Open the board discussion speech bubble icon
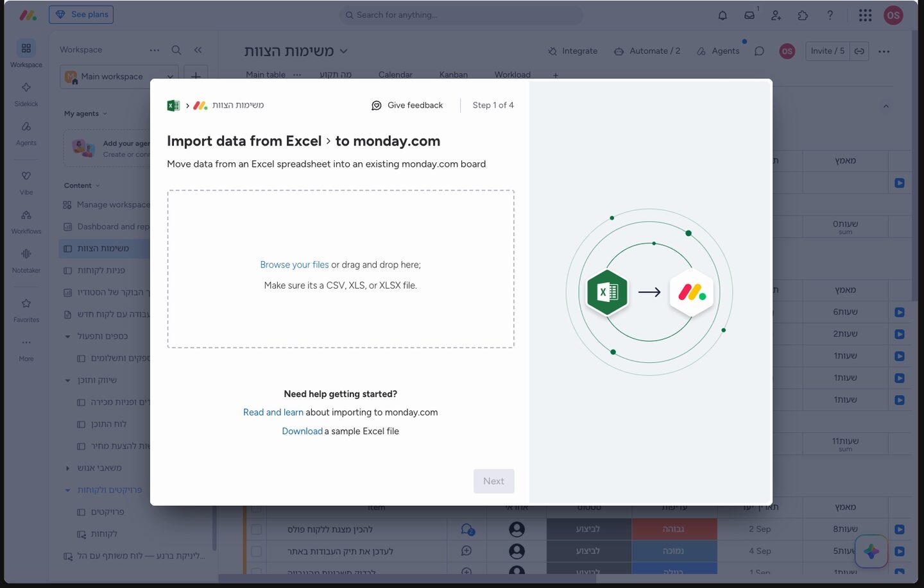The height and width of the screenshot is (588, 924). (759, 51)
